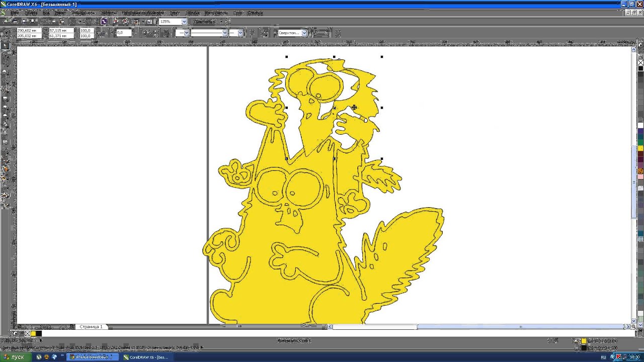Click the Search content icon
This screenshot has width=644, height=362.
click(104, 22)
